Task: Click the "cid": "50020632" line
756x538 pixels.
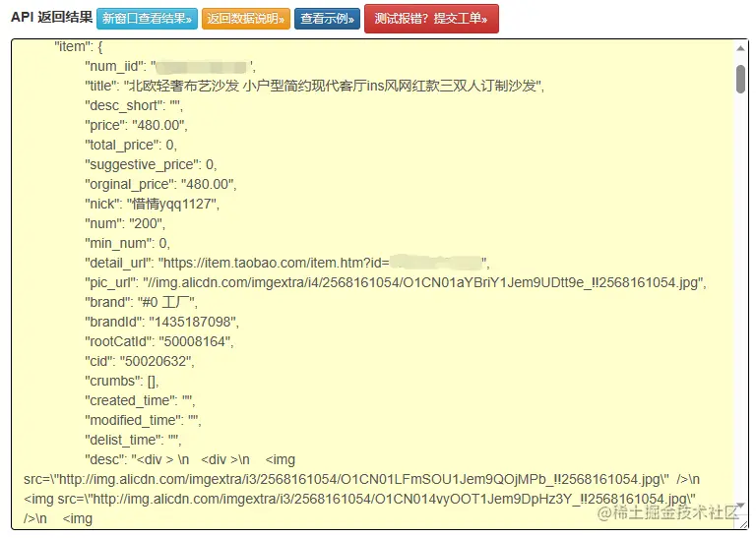Action: 140,361
